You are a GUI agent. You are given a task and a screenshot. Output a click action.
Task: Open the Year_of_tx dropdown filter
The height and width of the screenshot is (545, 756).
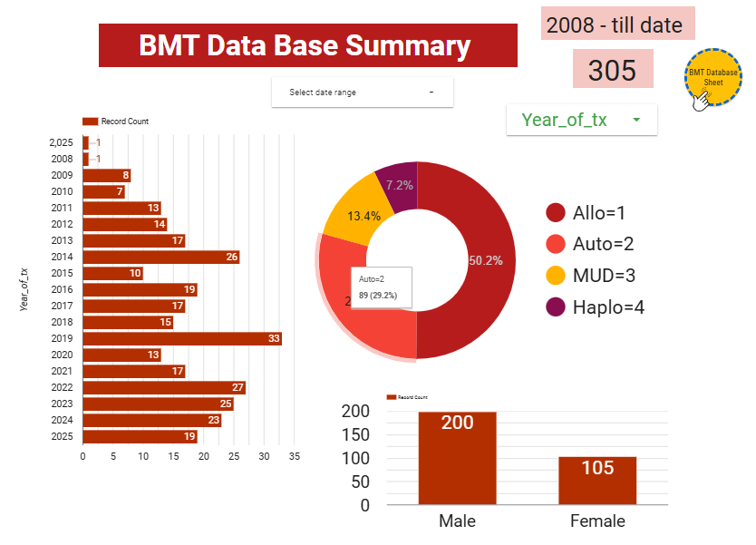coord(580,120)
